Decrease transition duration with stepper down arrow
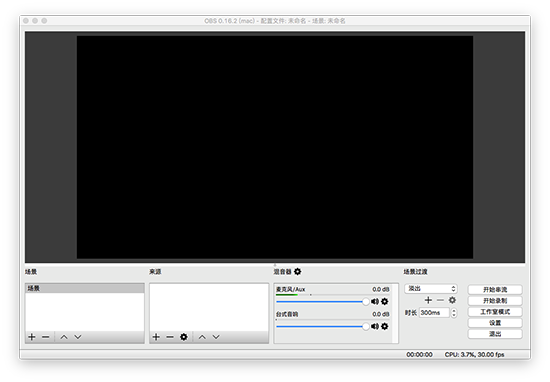This screenshot has width=550, height=382. click(454, 315)
